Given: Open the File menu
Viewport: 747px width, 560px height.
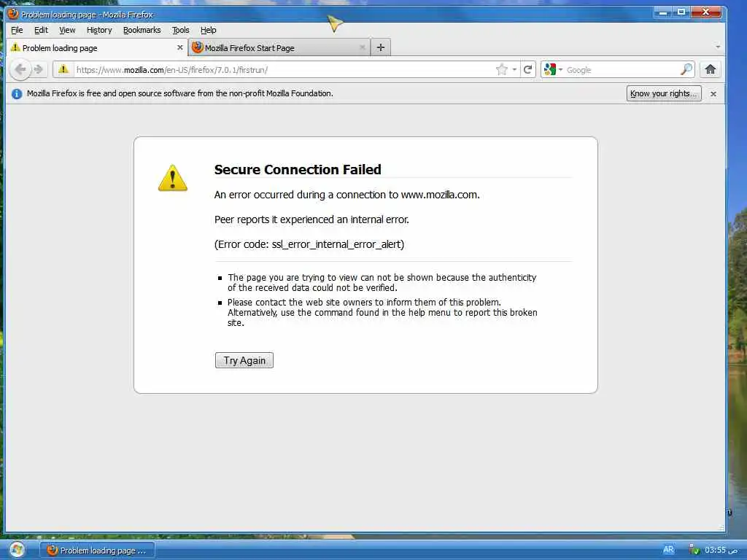Looking at the screenshot, I should (x=17, y=30).
